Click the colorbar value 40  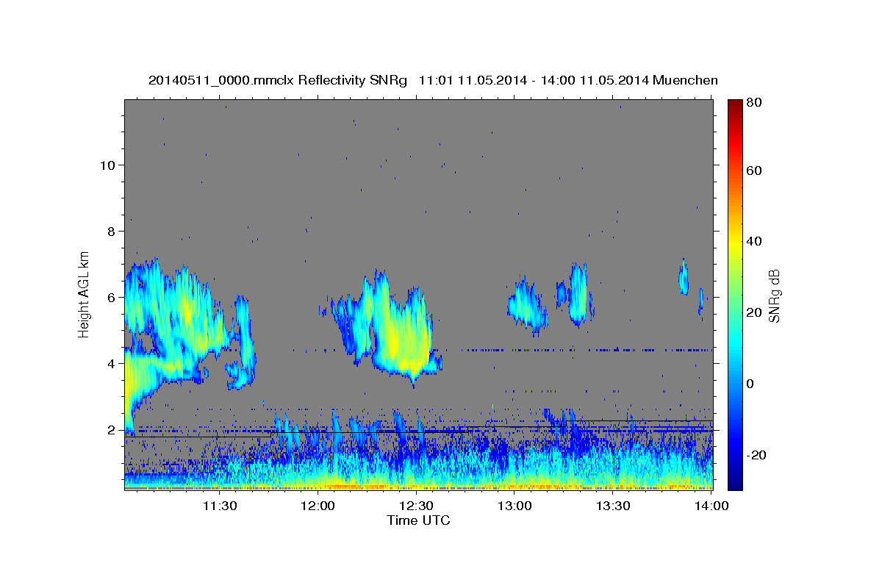click(754, 241)
